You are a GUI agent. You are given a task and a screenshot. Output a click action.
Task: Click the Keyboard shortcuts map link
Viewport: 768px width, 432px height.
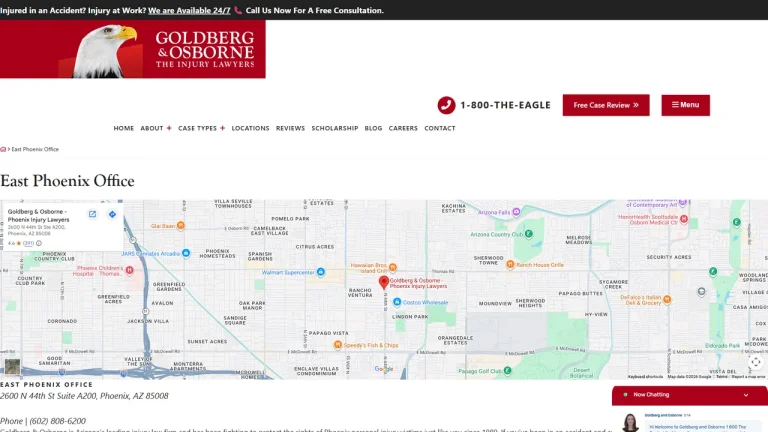point(645,377)
